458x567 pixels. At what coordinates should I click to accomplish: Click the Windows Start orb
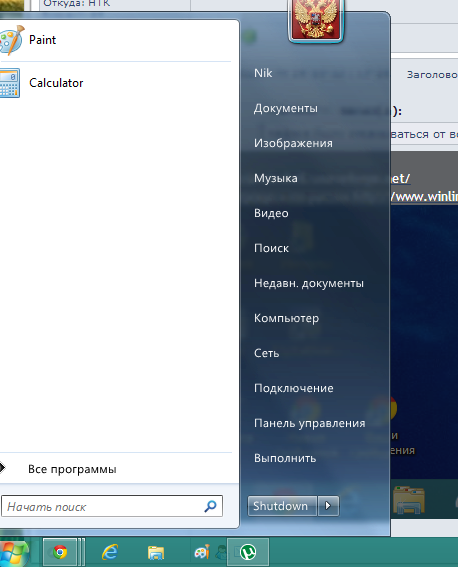click(14, 553)
